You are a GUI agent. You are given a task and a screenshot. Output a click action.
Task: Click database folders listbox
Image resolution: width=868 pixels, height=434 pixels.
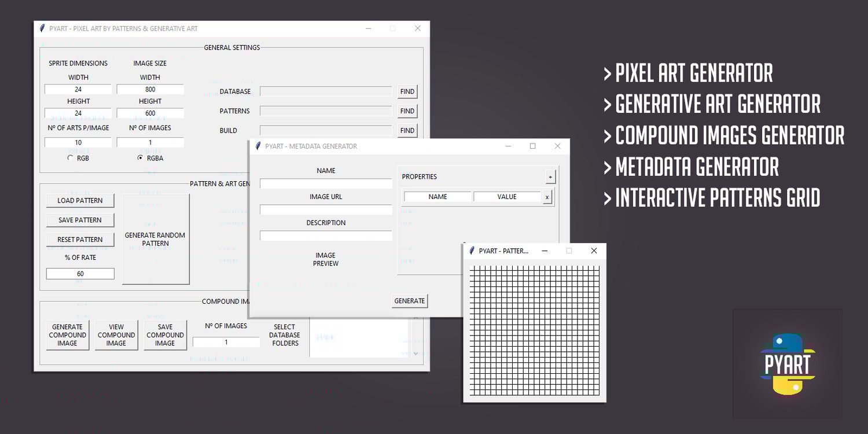pyautogui.click(x=359, y=337)
